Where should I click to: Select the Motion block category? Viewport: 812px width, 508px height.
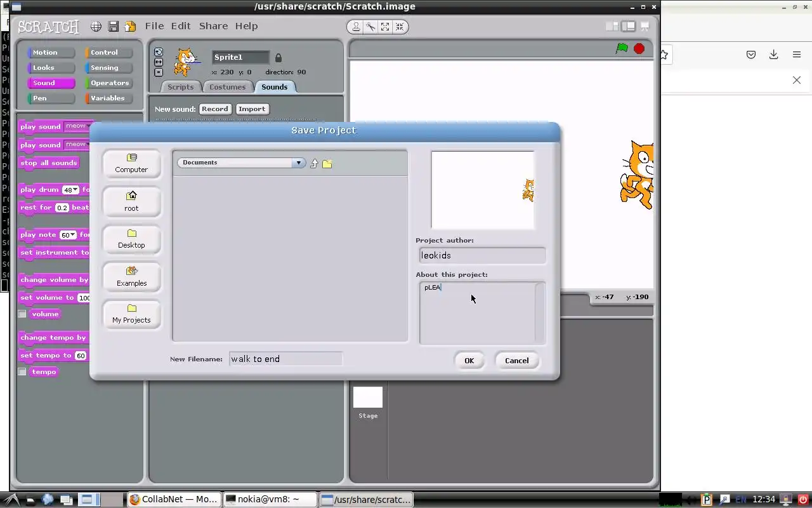coord(50,53)
